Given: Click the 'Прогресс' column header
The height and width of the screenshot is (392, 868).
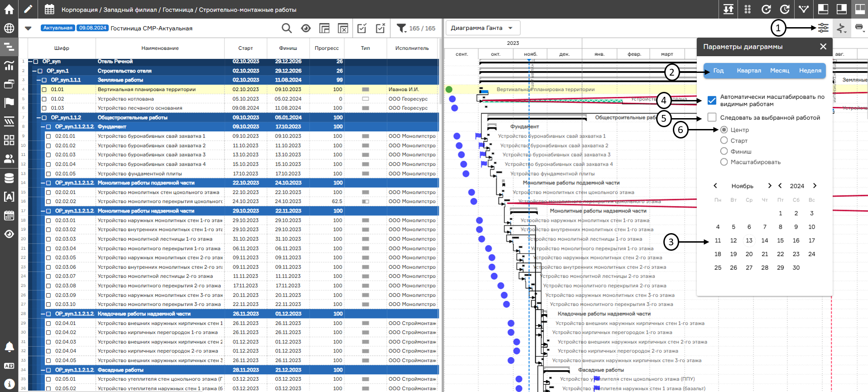Looking at the screenshot, I should [x=326, y=48].
